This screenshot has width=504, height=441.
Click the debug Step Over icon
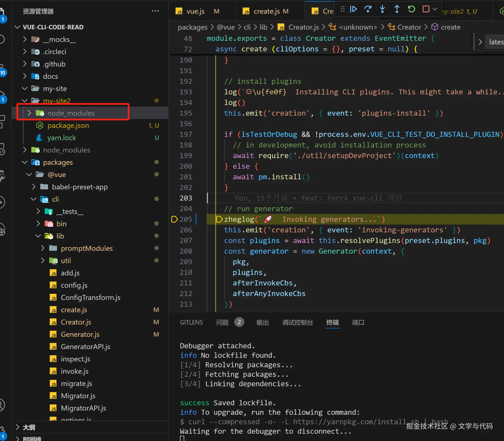click(x=368, y=9)
